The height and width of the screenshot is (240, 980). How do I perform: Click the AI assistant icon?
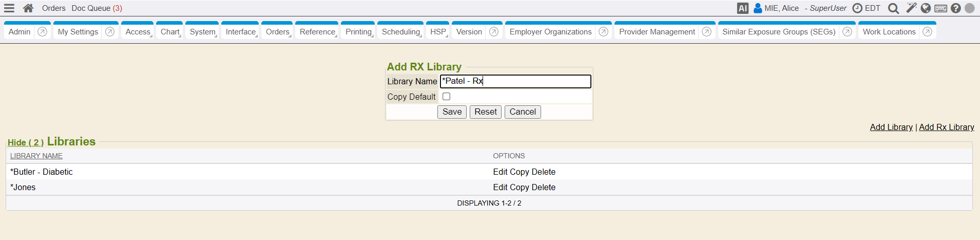pos(742,8)
